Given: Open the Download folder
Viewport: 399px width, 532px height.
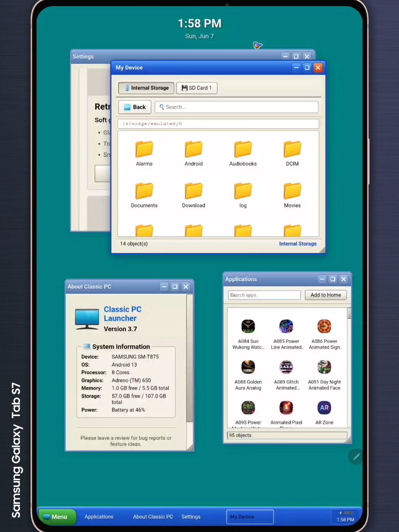Looking at the screenshot, I should [194, 191].
